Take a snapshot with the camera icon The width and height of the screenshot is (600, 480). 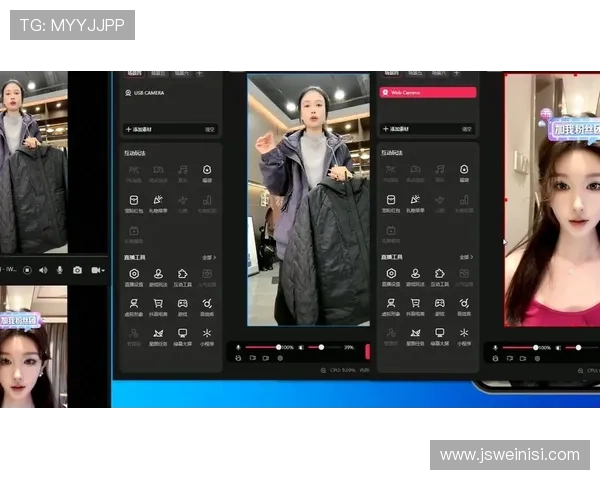tap(77, 270)
